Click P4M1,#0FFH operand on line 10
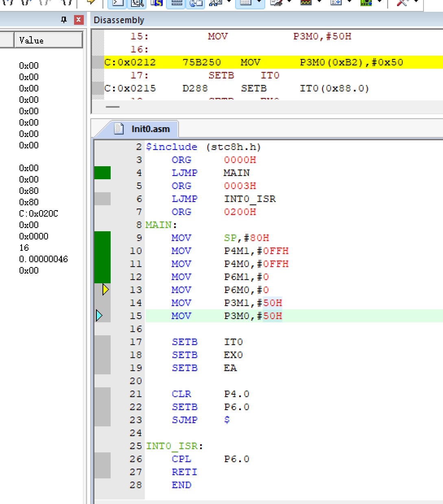 tap(256, 251)
